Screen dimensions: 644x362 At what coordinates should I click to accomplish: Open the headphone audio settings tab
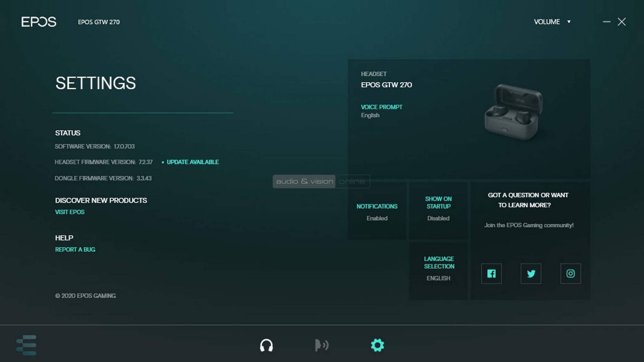coord(266,345)
